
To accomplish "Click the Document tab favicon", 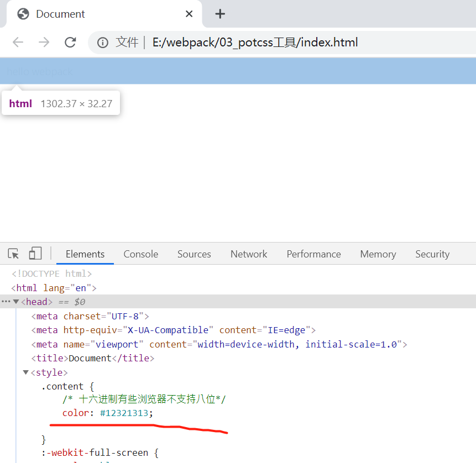I will [22, 14].
